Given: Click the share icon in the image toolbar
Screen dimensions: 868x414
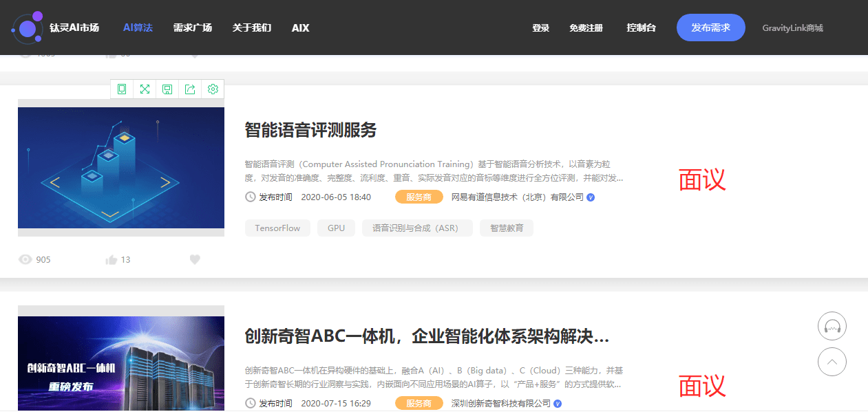Looking at the screenshot, I should pos(191,89).
